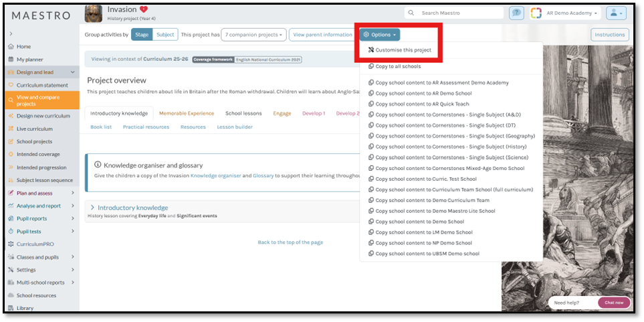644x322 pixels.
Task: Open Library from its sidebar icon
Action: tap(10, 309)
